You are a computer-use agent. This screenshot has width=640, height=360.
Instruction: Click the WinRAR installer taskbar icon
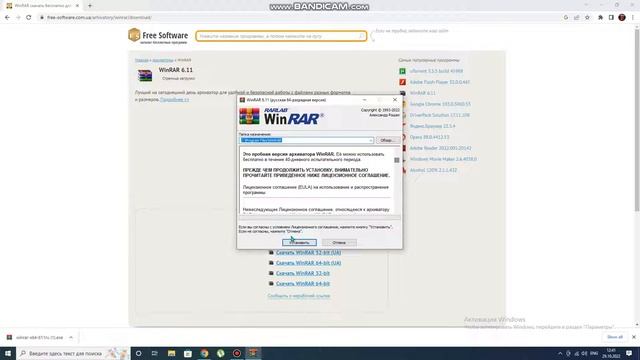click(x=253, y=353)
